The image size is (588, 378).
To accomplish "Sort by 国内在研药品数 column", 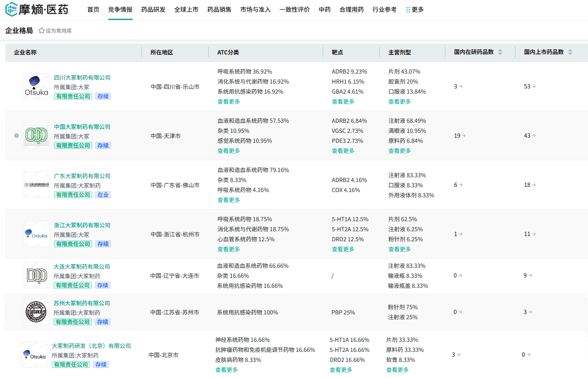I will 500,52.
